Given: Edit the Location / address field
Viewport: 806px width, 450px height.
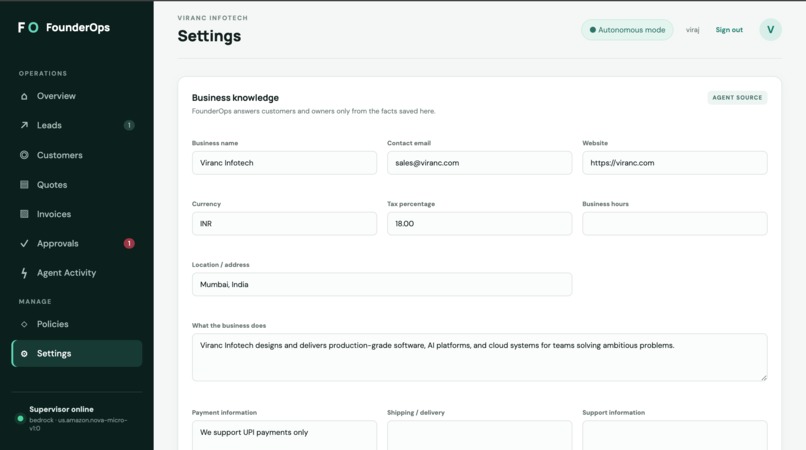Looking at the screenshot, I should pos(382,284).
